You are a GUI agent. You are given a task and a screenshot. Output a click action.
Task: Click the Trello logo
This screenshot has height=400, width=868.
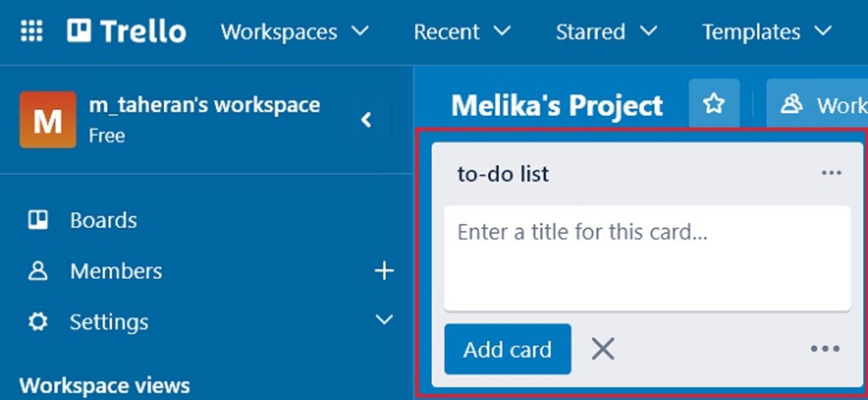point(127,31)
